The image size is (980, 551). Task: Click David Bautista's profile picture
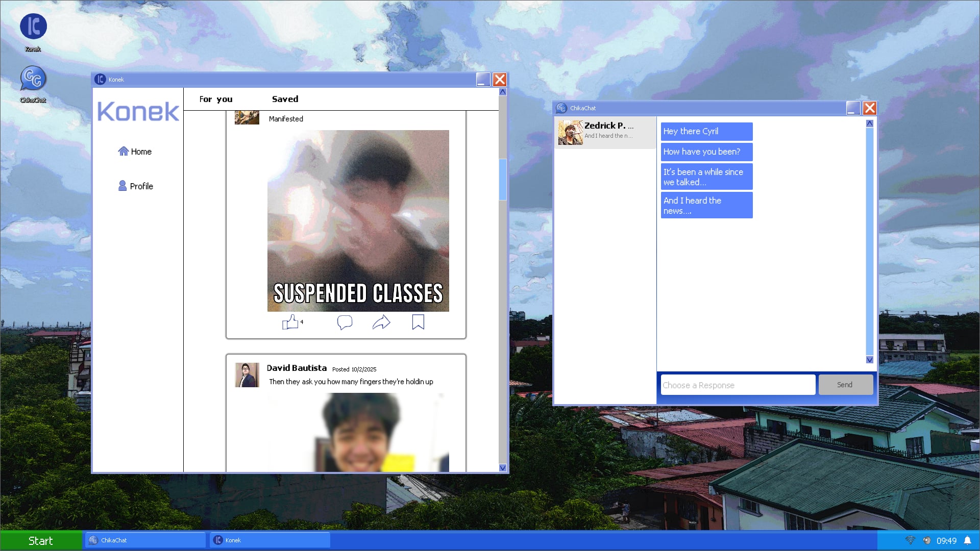[x=247, y=375]
